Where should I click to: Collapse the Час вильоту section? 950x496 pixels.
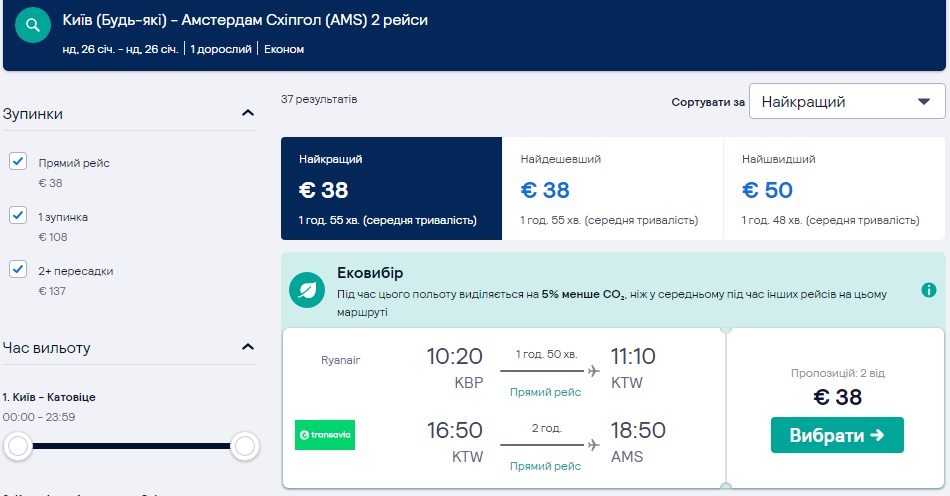pyautogui.click(x=248, y=348)
